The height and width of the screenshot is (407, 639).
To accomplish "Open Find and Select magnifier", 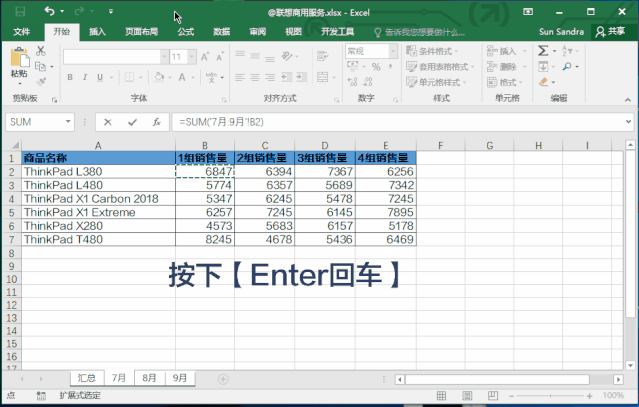I will point(567,66).
